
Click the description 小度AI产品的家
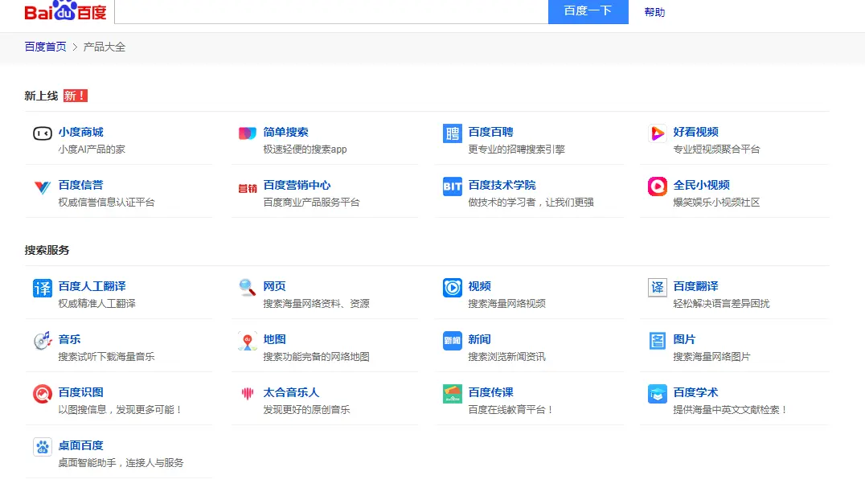(92, 149)
